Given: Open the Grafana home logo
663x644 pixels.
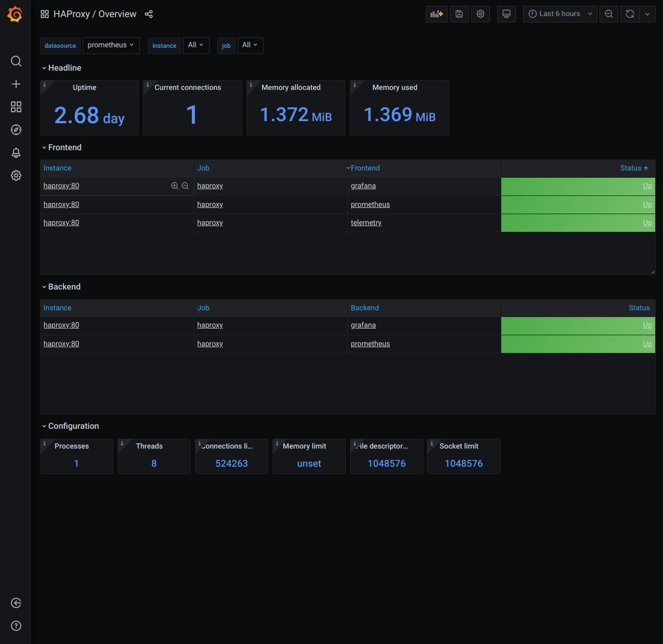Looking at the screenshot, I should (15, 14).
